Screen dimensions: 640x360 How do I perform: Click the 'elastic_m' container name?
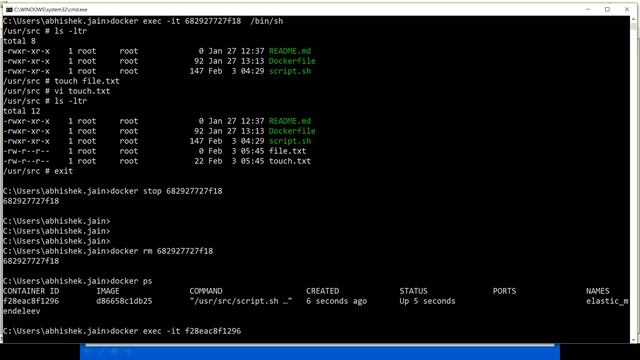click(x=607, y=301)
